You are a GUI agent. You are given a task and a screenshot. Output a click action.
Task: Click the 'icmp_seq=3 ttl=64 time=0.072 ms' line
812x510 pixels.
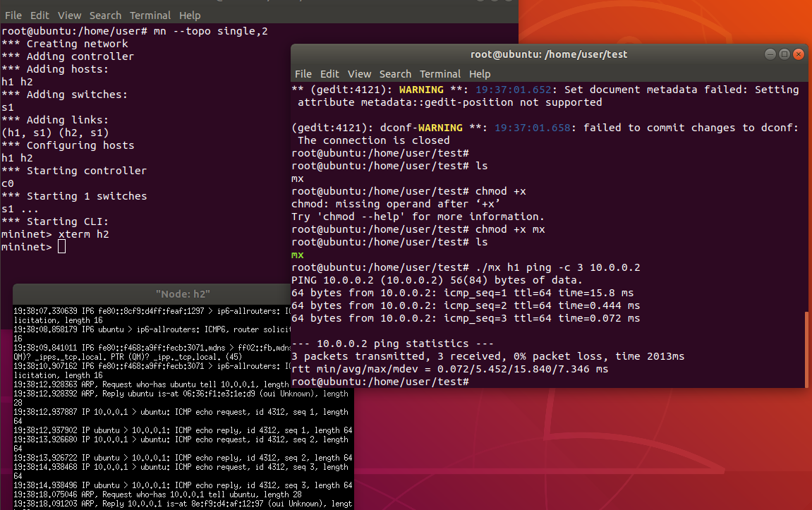(466, 318)
